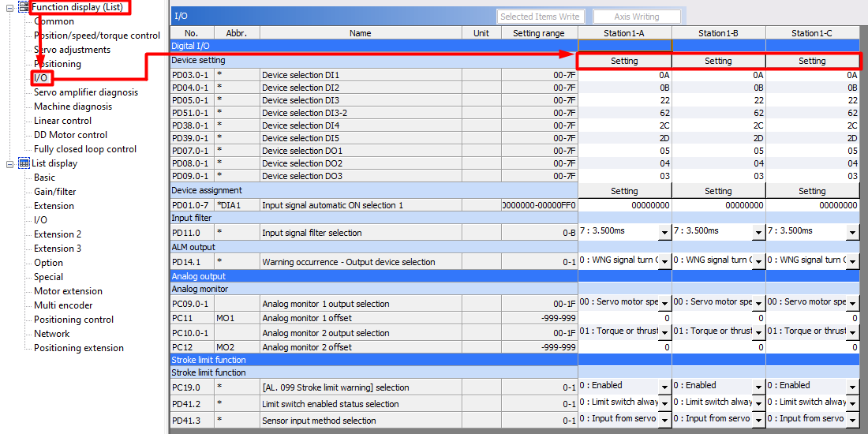Select Basic under List display
The height and width of the screenshot is (434, 868).
point(44,178)
